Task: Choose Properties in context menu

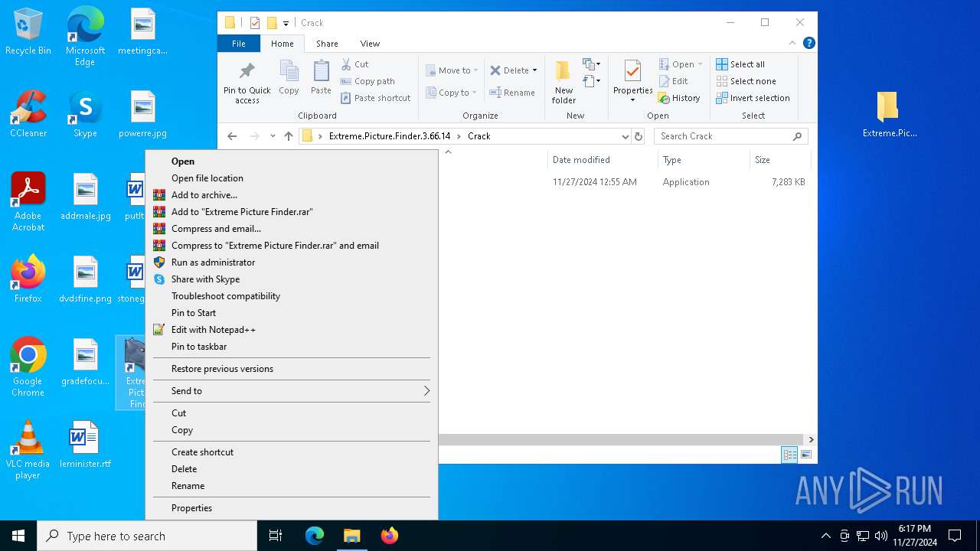Action: [292, 508]
